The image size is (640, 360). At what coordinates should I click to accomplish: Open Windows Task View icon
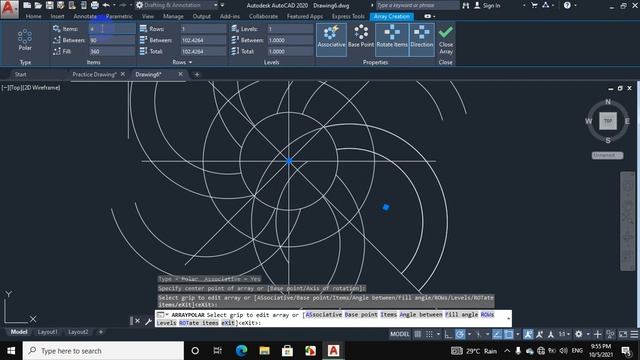click(x=217, y=351)
